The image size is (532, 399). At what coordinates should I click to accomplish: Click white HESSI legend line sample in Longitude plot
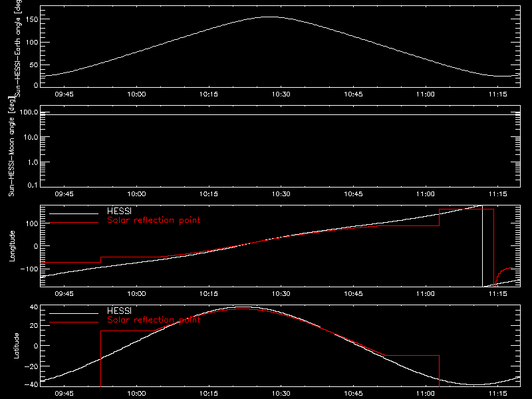(x=74, y=213)
